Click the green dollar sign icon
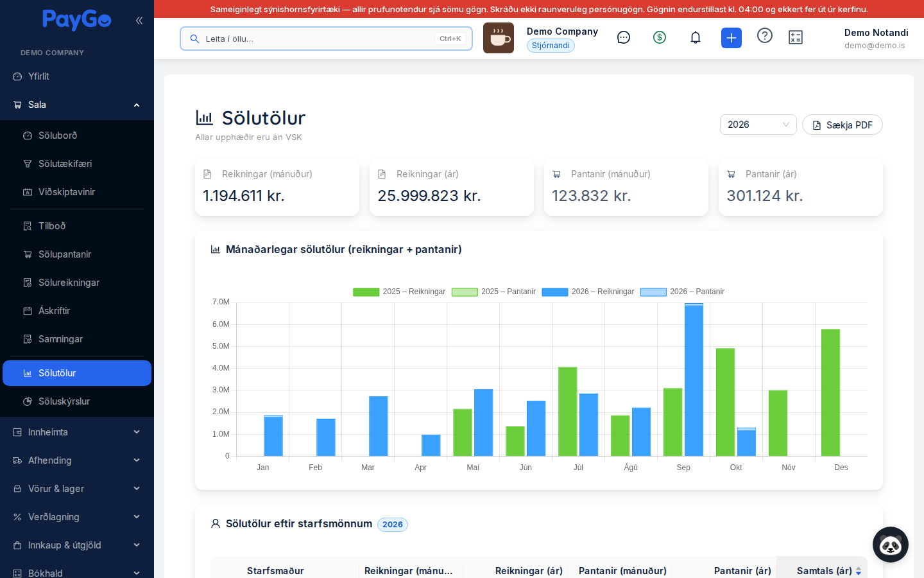This screenshot has height=578, width=924. point(660,37)
